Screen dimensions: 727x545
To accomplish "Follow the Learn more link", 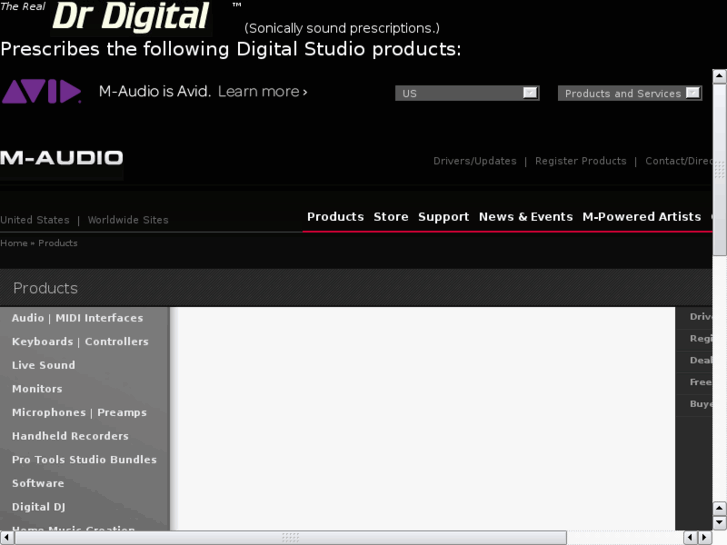I will 262,91.
